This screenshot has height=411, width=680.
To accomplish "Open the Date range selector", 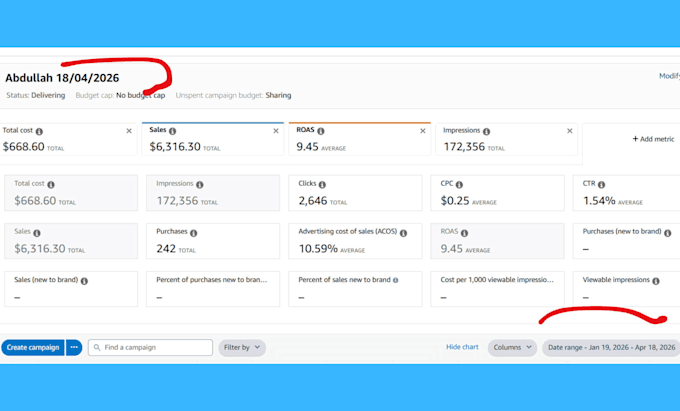I will [x=611, y=347].
